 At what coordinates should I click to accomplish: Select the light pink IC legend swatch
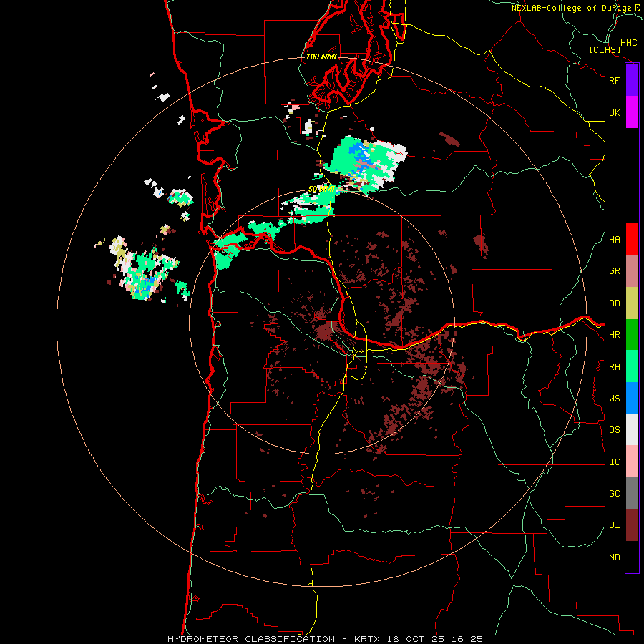click(632, 462)
